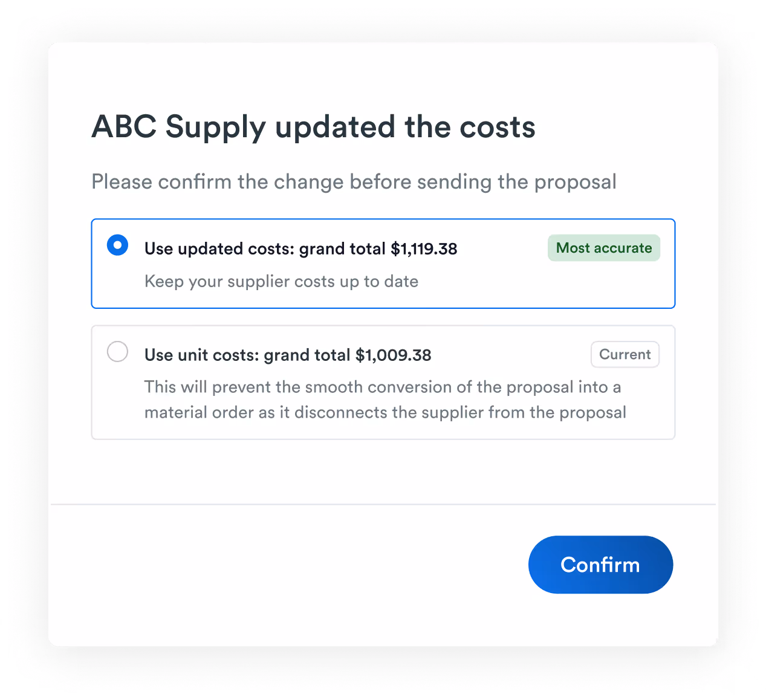Select the unit costs radio button
The image size is (766, 700).
coord(117,351)
